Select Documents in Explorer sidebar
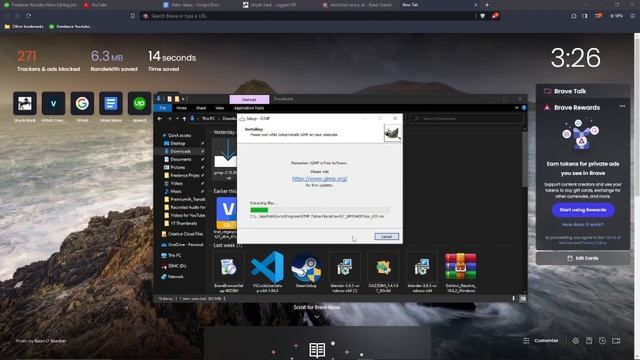Screen dimensions: 640x360 181,160
